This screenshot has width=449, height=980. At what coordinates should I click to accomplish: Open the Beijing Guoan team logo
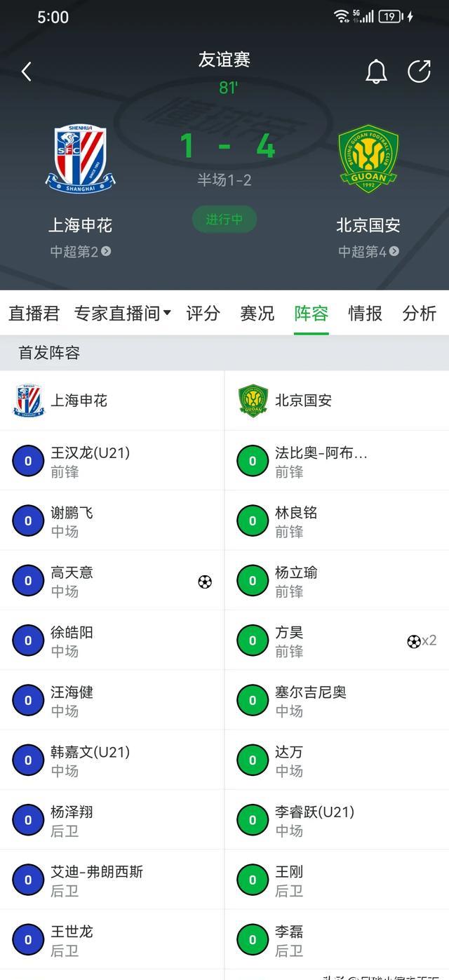pyautogui.click(x=368, y=159)
